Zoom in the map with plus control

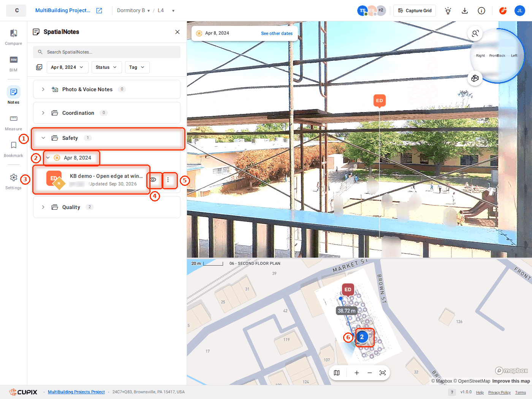[357, 373]
